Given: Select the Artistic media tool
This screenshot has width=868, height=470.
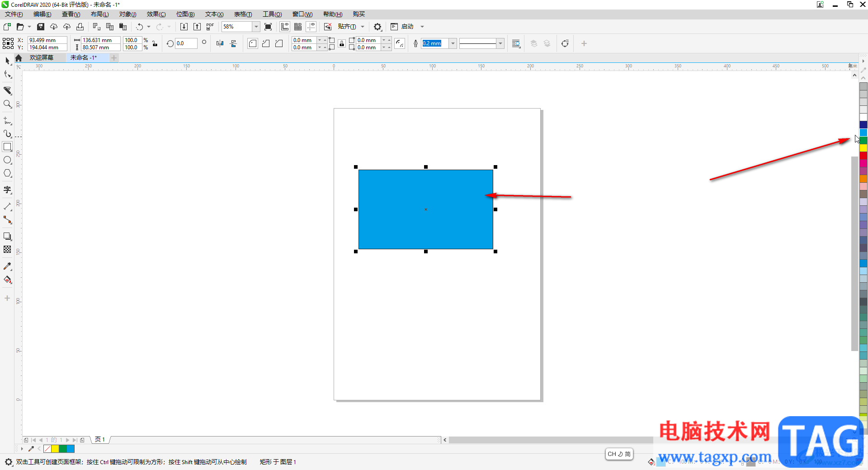Looking at the screenshot, I should pyautogui.click(x=7, y=134).
